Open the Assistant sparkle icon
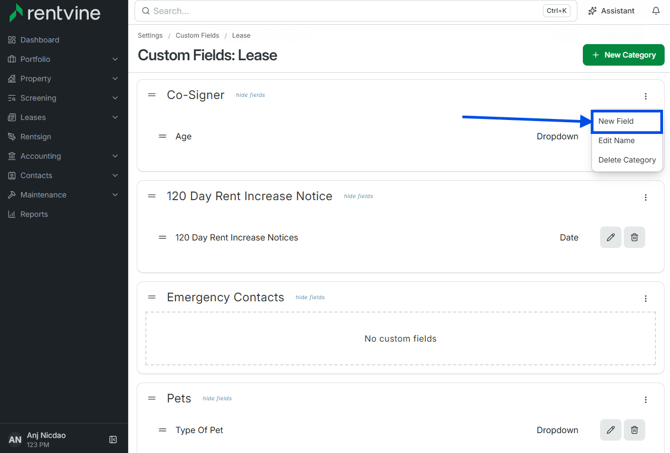The image size is (670, 453). point(592,11)
